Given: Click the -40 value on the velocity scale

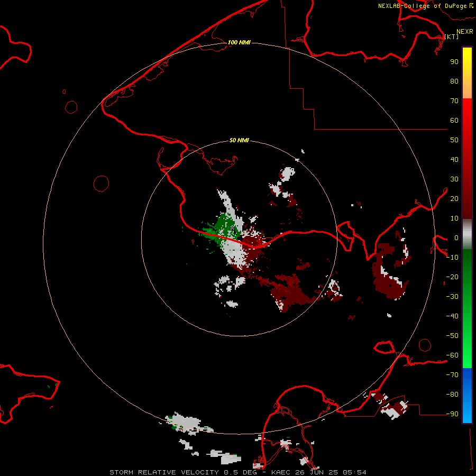Looking at the screenshot, I should coord(452,316).
